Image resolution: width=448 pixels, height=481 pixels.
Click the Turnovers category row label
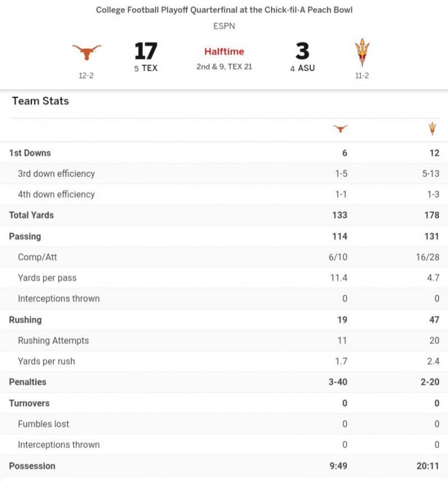point(29,403)
